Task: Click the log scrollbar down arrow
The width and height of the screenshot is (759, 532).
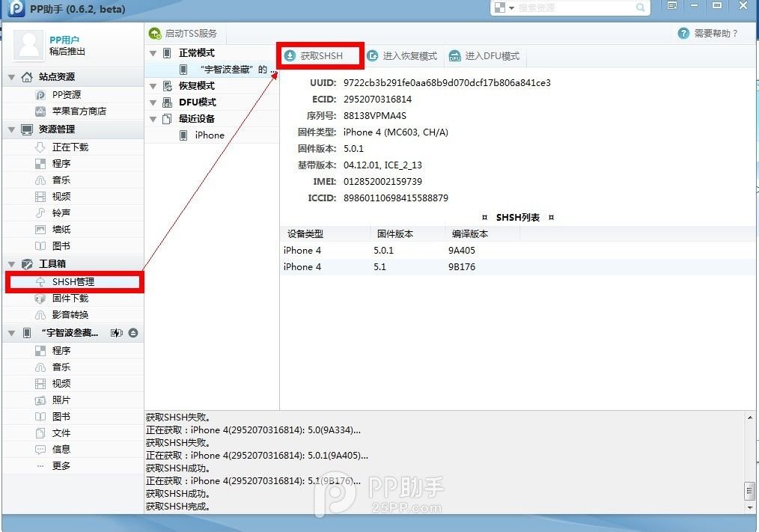Action: 750,507
